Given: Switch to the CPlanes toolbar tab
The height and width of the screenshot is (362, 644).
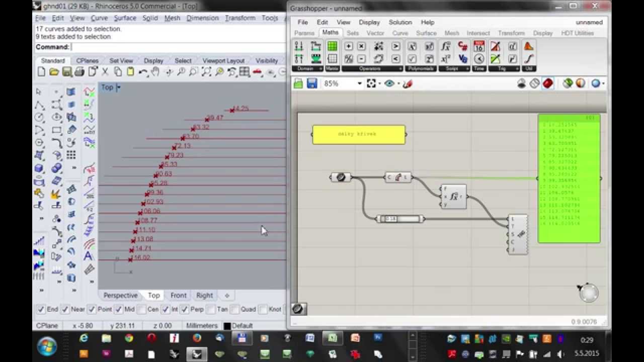Looking at the screenshot, I should (x=87, y=61).
